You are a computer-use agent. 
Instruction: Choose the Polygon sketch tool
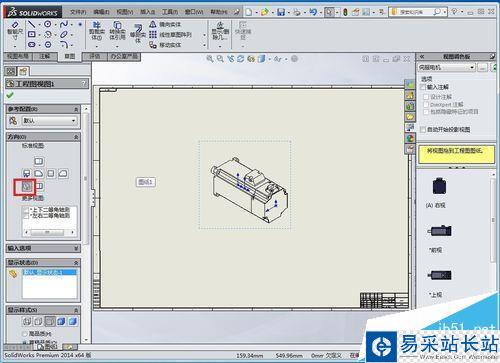(48, 44)
